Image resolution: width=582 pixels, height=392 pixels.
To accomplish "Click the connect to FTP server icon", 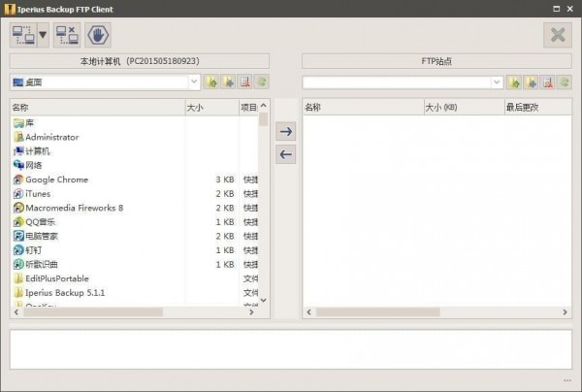I will pos(23,35).
